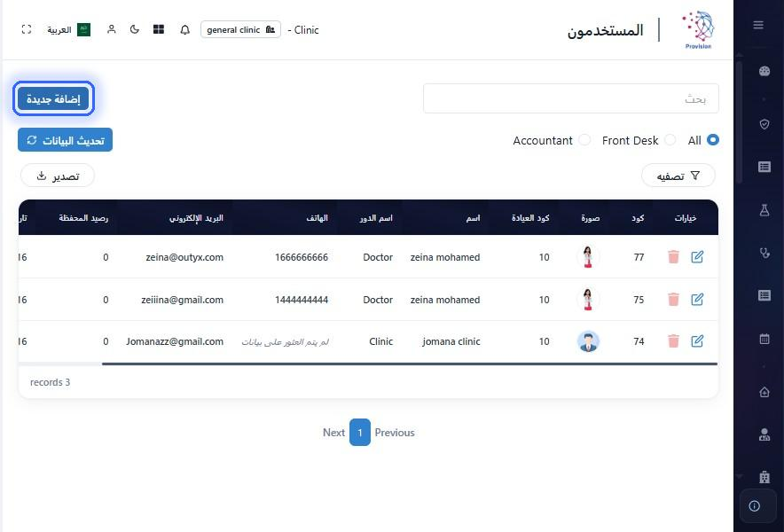Image resolution: width=784 pixels, height=532 pixels.
Task: Click the email zeiiina@gmail.com
Action: click(x=182, y=300)
